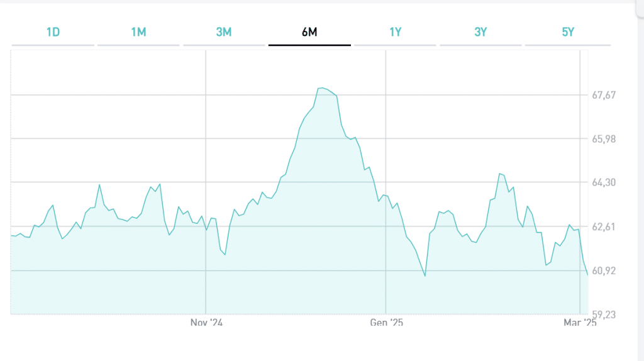This screenshot has height=361, width=644.
Task: Choose the 3M time period tab
Action: tap(224, 32)
